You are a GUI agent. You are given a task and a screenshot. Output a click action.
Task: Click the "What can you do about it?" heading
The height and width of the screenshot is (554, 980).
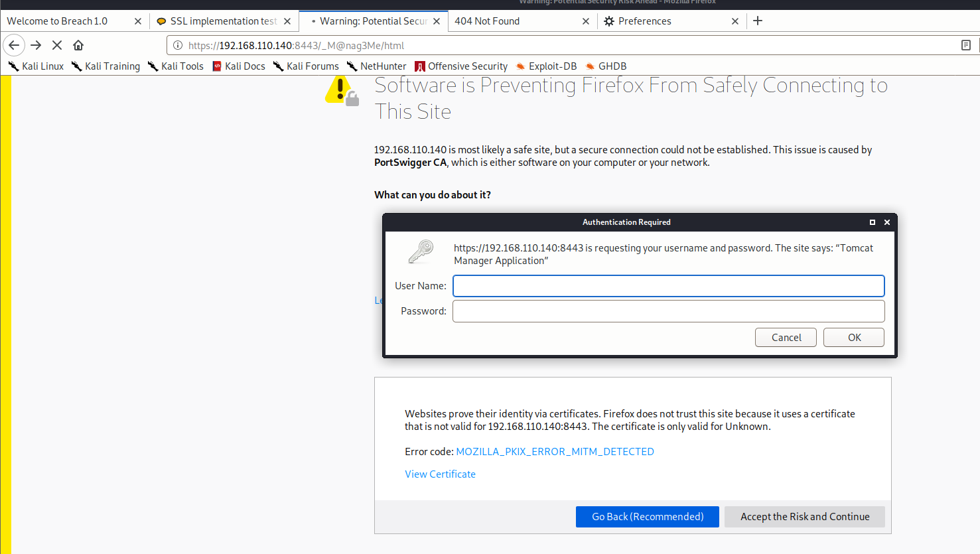pos(433,194)
